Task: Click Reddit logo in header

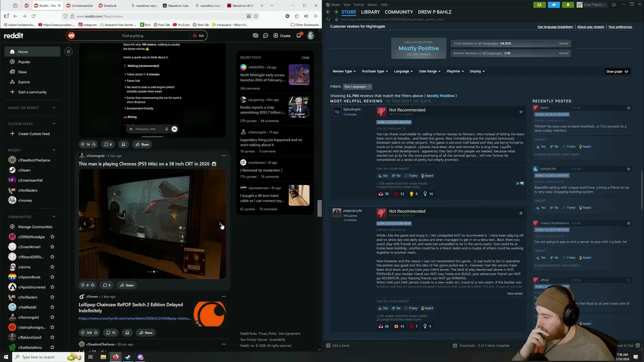Action: pos(14,36)
